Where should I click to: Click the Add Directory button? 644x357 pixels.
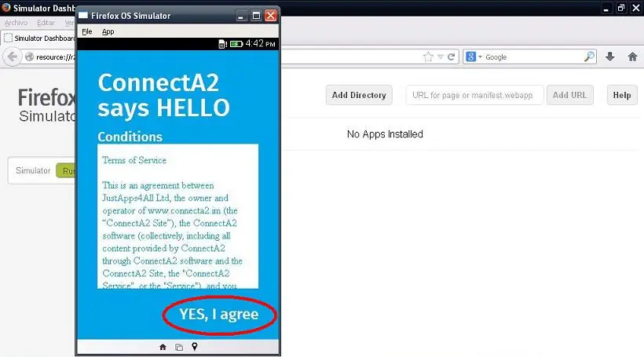coord(359,95)
